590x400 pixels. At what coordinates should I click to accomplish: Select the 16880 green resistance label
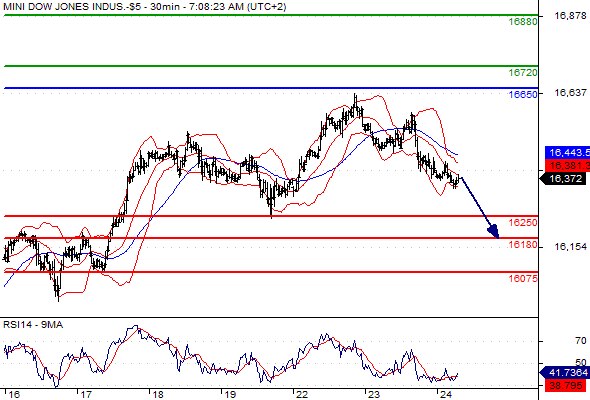(523, 22)
